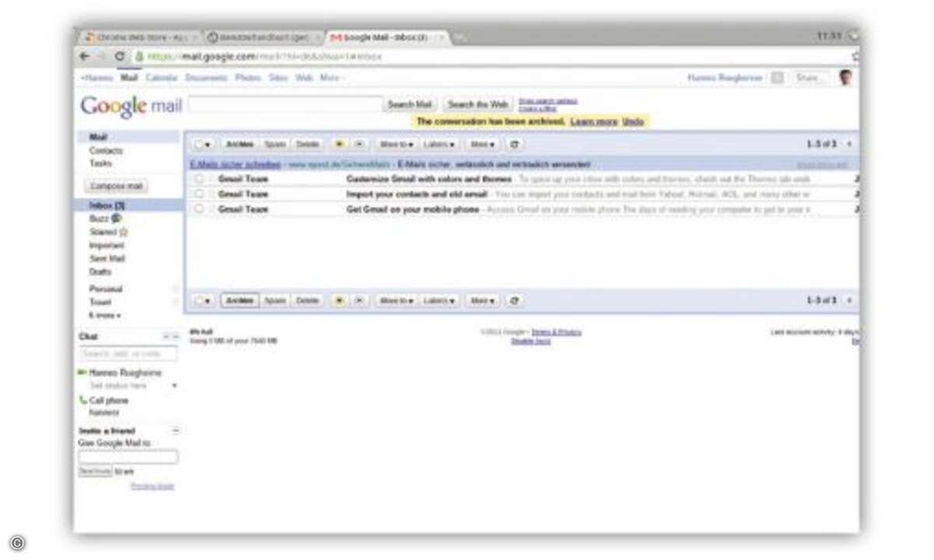The width and height of the screenshot is (934, 560).
Task: Open the bottom 'Move to' dropdown
Action: pos(396,300)
